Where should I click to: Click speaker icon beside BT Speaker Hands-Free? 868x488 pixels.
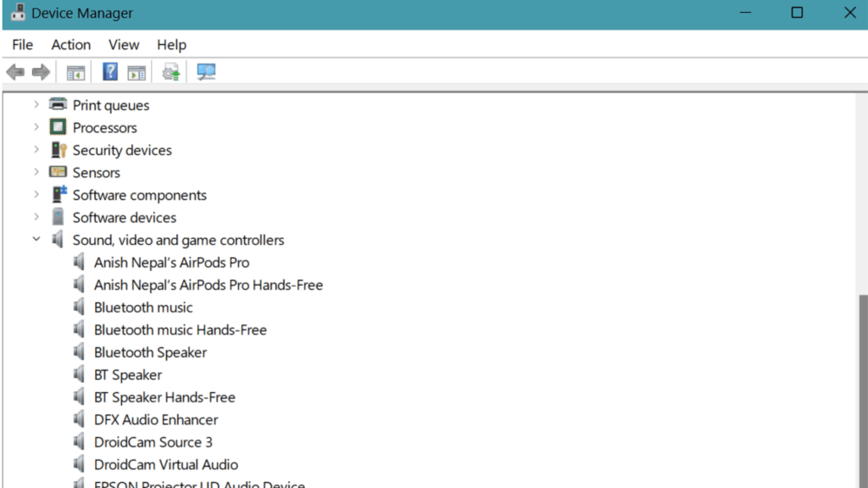[x=79, y=396]
